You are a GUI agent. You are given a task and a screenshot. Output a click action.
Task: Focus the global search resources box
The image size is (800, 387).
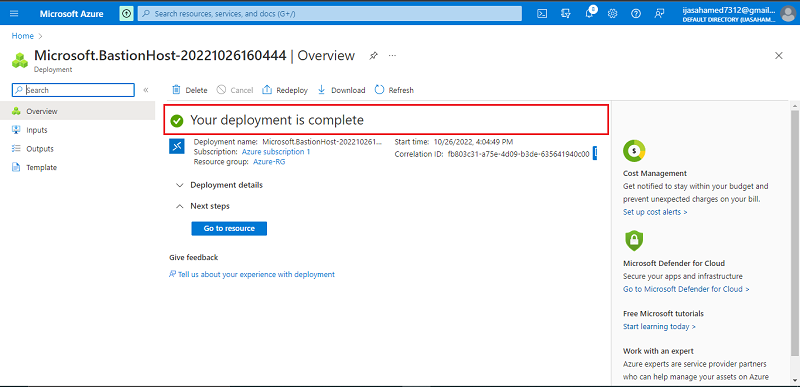tap(330, 14)
